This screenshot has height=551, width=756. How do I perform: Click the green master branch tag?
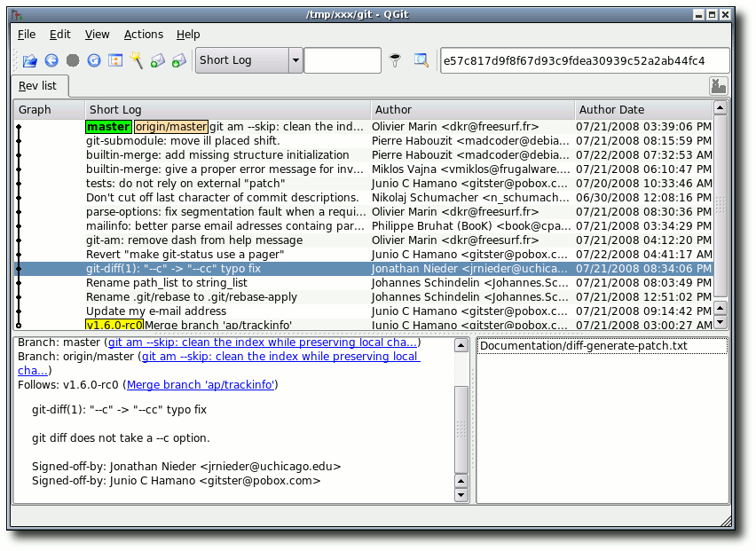click(108, 127)
